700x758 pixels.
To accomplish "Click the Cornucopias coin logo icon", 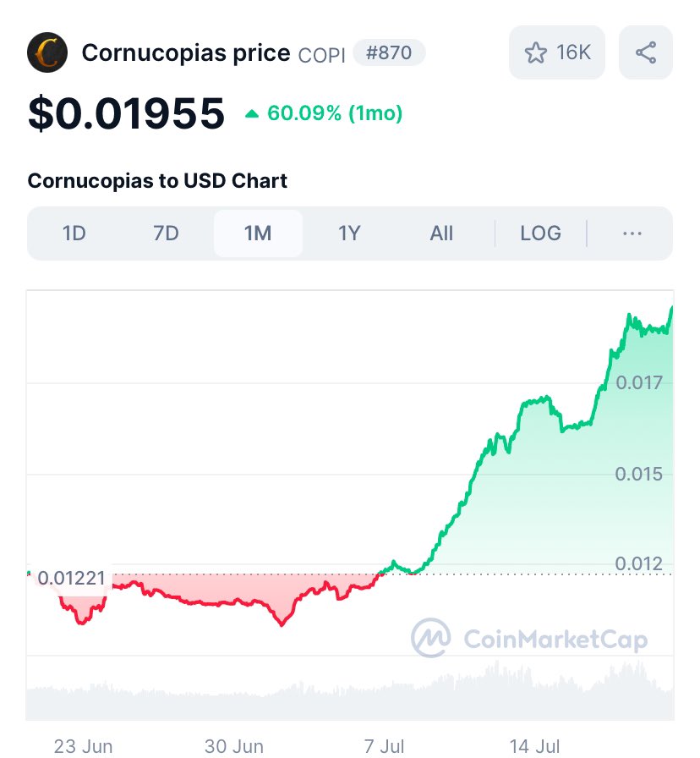I will (46, 52).
